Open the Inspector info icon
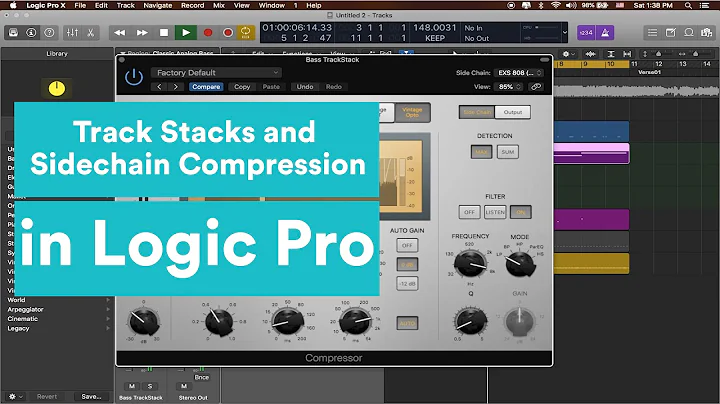 (x=31, y=33)
